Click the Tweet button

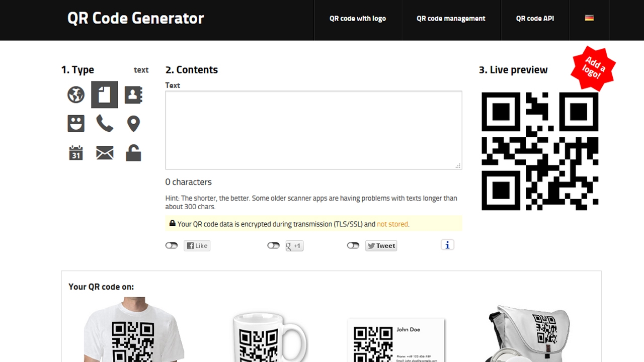[381, 246]
